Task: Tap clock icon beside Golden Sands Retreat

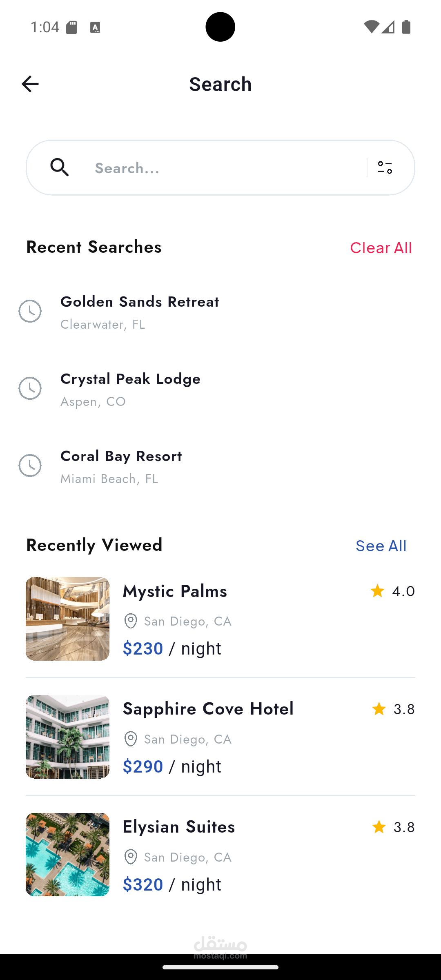Action: click(30, 311)
